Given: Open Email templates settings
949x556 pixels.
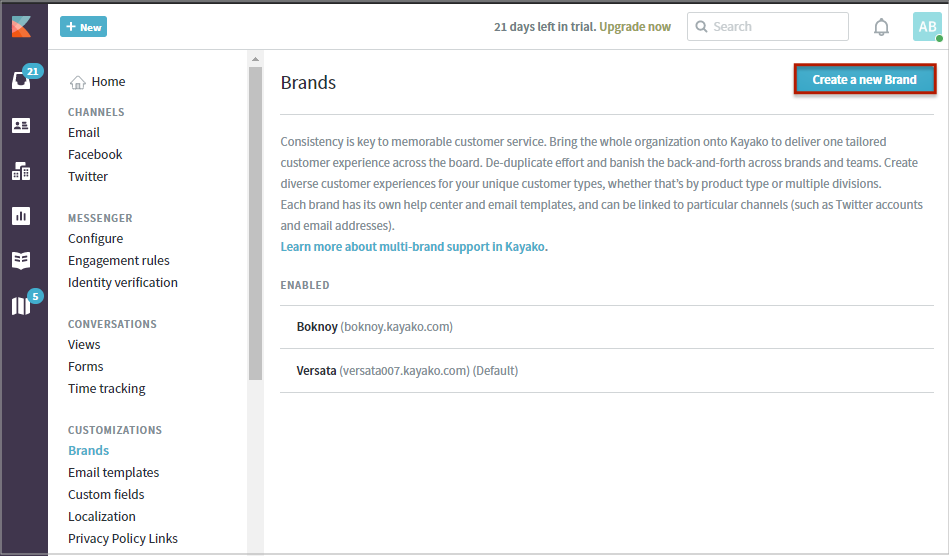Looking at the screenshot, I should pos(113,473).
